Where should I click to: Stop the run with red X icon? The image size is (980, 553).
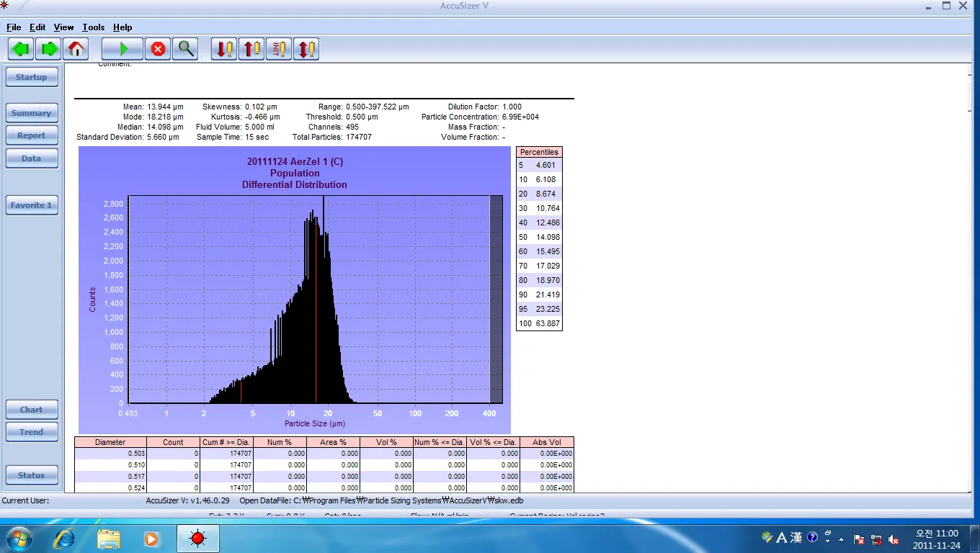158,49
